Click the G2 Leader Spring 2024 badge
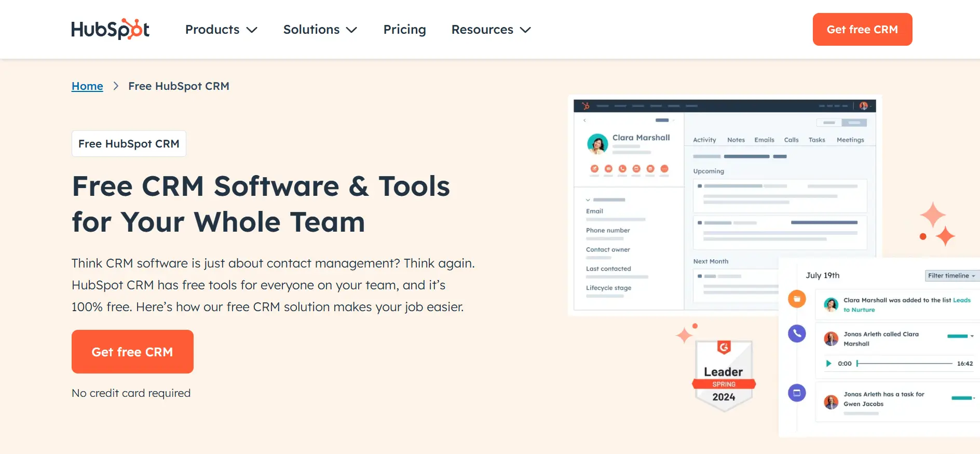Screen dimensions: 980x454 tap(724, 375)
